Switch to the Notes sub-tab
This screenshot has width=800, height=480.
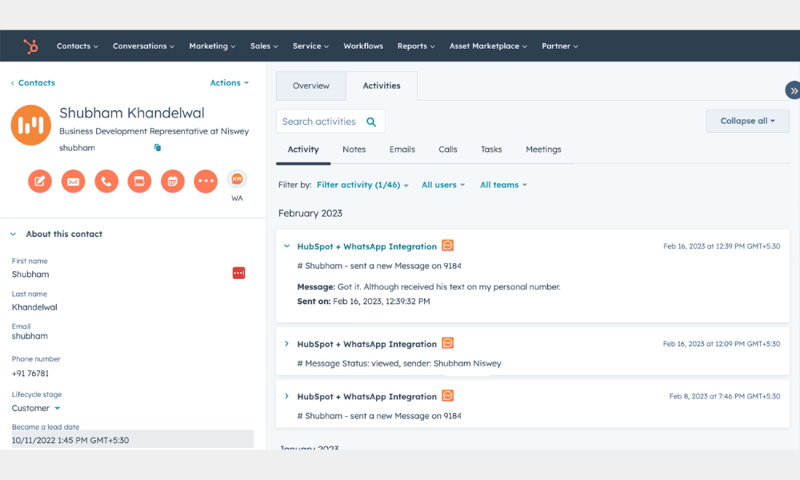coord(354,149)
